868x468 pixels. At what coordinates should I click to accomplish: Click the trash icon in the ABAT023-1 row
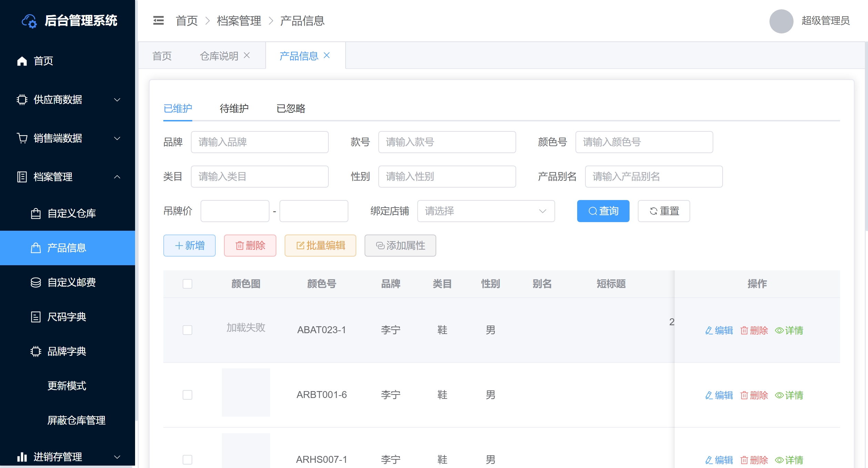pos(744,330)
